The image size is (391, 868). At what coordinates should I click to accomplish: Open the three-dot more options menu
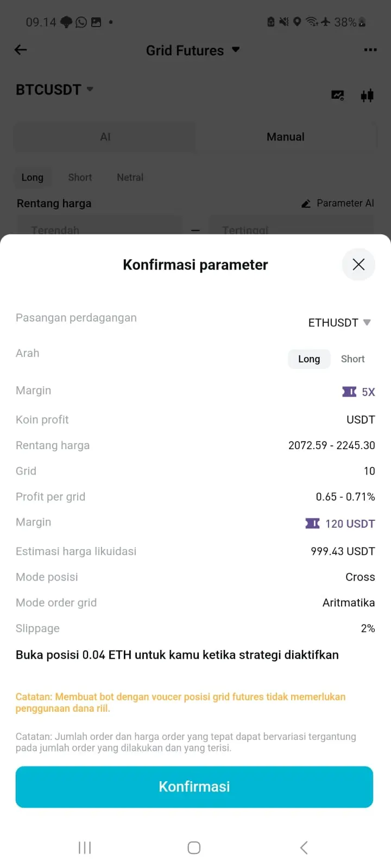click(x=370, y=50)
